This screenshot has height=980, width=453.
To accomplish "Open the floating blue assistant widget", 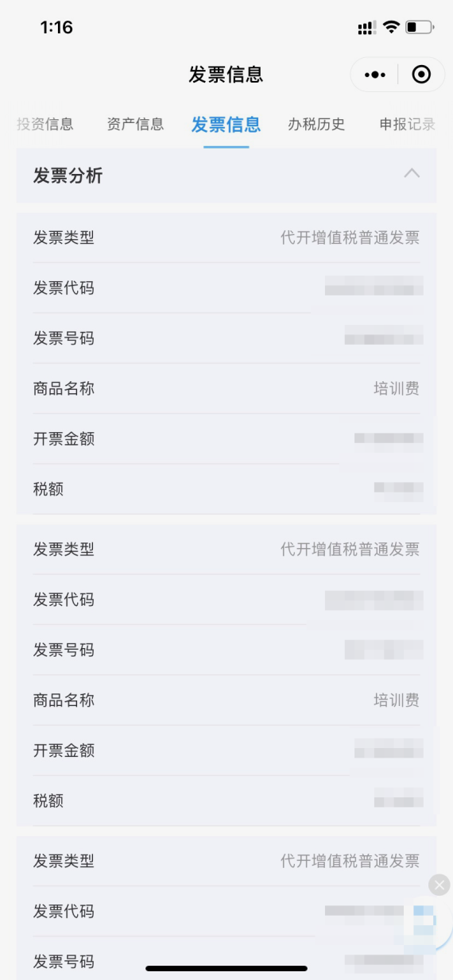I will [424, 923].
